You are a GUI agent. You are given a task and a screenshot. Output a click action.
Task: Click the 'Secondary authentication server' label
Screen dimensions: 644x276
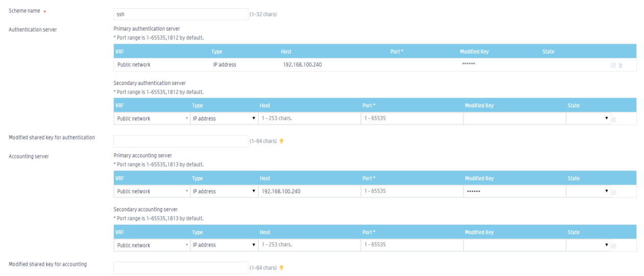click(149, 83)
